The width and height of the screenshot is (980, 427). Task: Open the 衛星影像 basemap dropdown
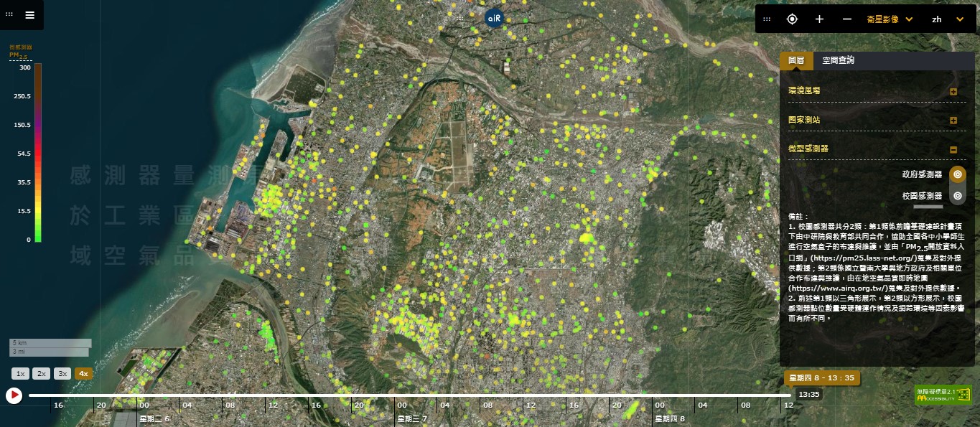tap(890, 19)
